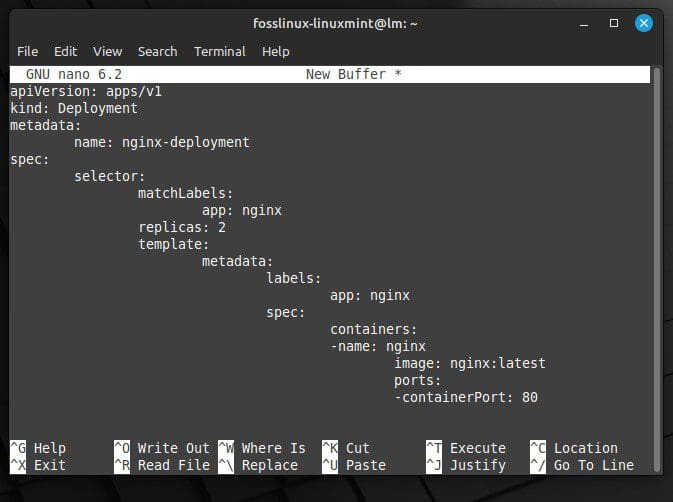Click the 'image: nginx:latest' line

coord(470,363)
